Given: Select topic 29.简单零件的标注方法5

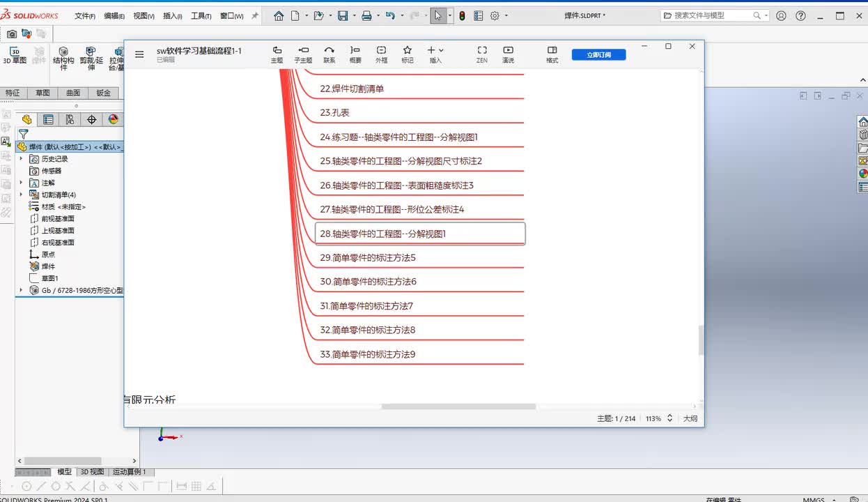Looking at the screenshot, I should pos(367,258).
